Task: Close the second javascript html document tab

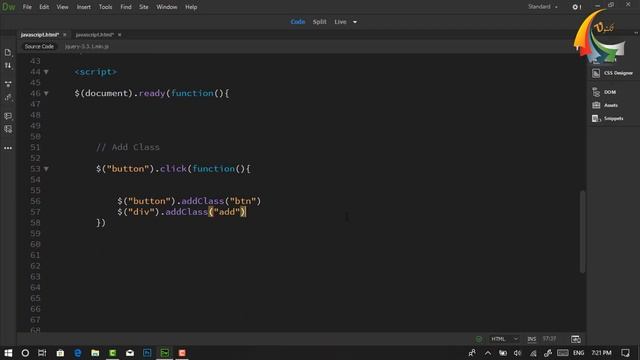Action: tap(120, 35)
